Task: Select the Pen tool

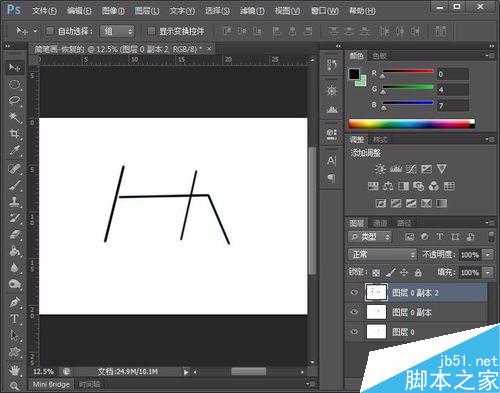Action: (14, 303)
